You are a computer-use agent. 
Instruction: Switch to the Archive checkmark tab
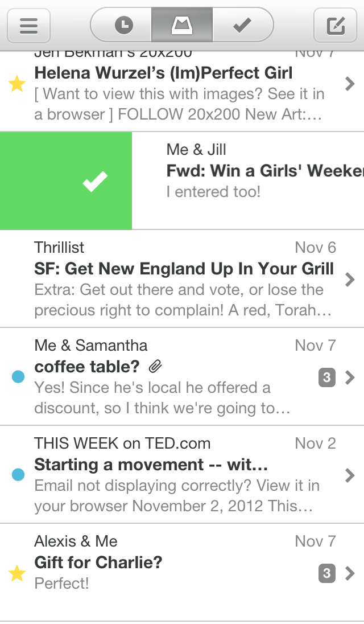click(243, 25)
